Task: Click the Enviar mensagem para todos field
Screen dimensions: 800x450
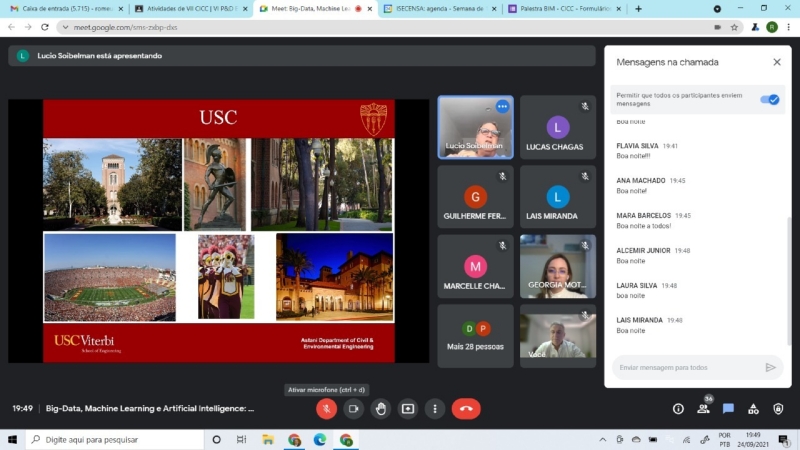Action: (x=689, y=367)
